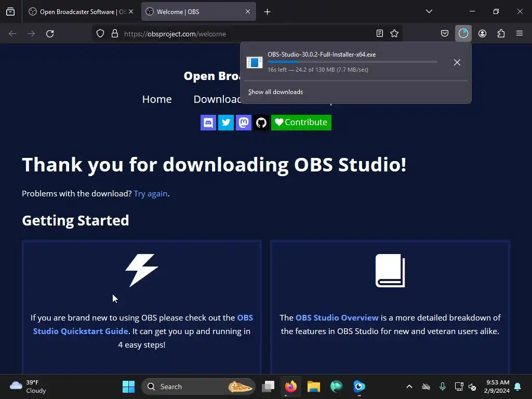Click the microphone tray icon

click(x=443, y=387)
